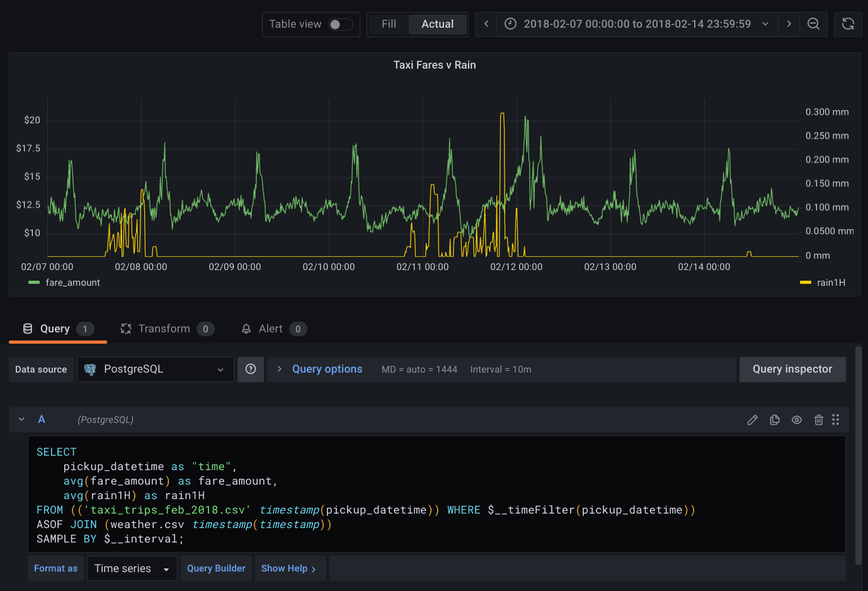
Task: Click the drag handle for query A
Action: (x=836, y=420)
